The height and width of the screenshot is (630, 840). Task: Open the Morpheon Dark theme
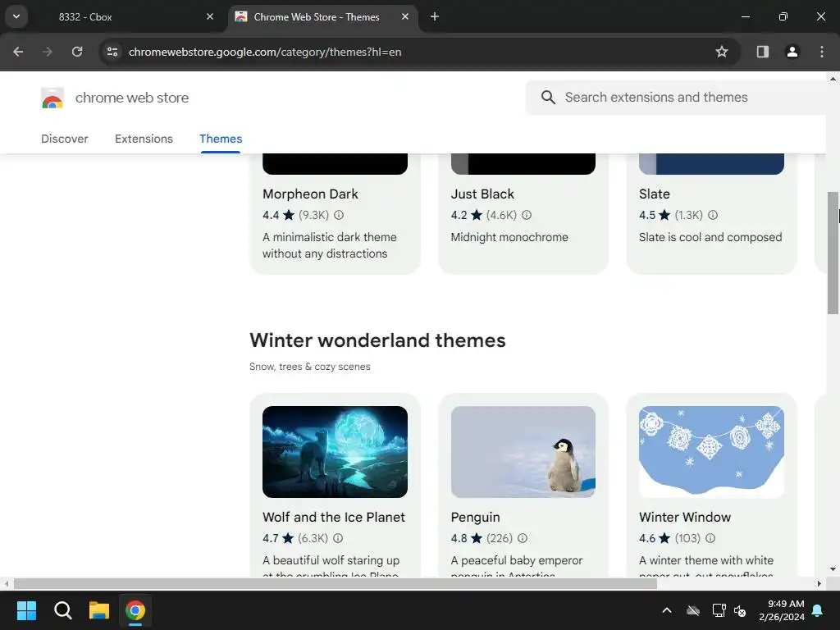(310, 194)
